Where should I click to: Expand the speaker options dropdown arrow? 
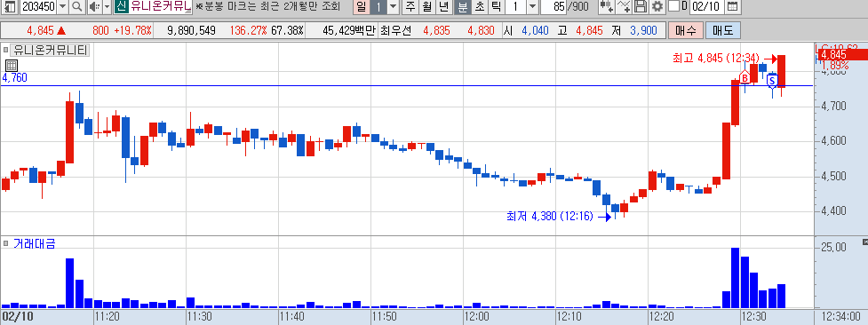pos(107,6)
